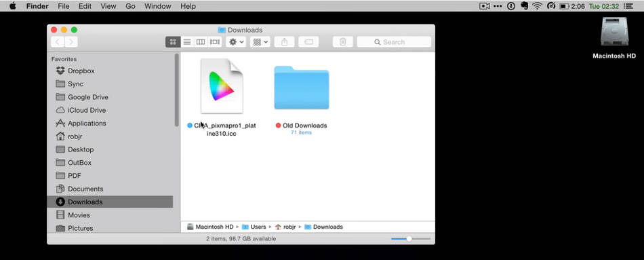Click the Tue 02:32 clock
The width and height of the screenshot is (644, 260).
[x=604, y=6]
